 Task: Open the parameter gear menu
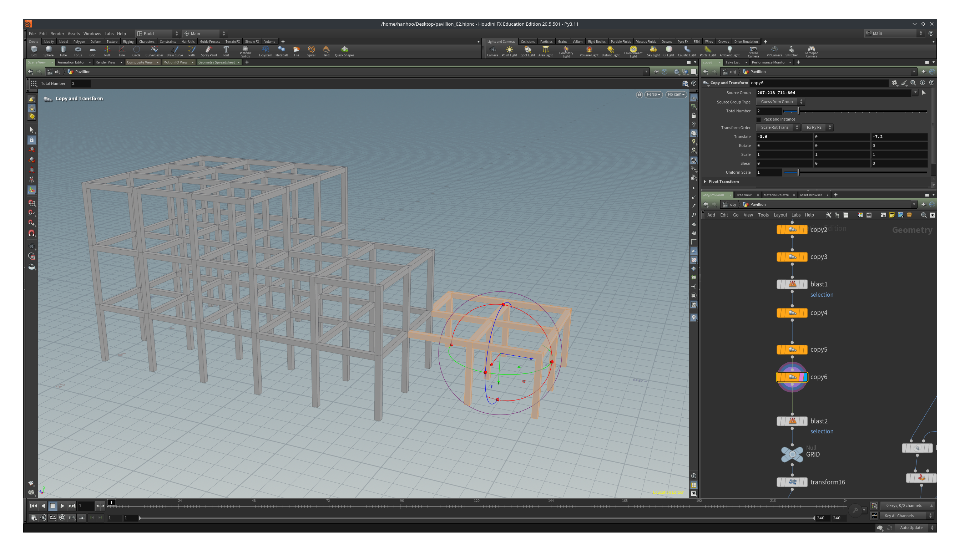point(894,83)
